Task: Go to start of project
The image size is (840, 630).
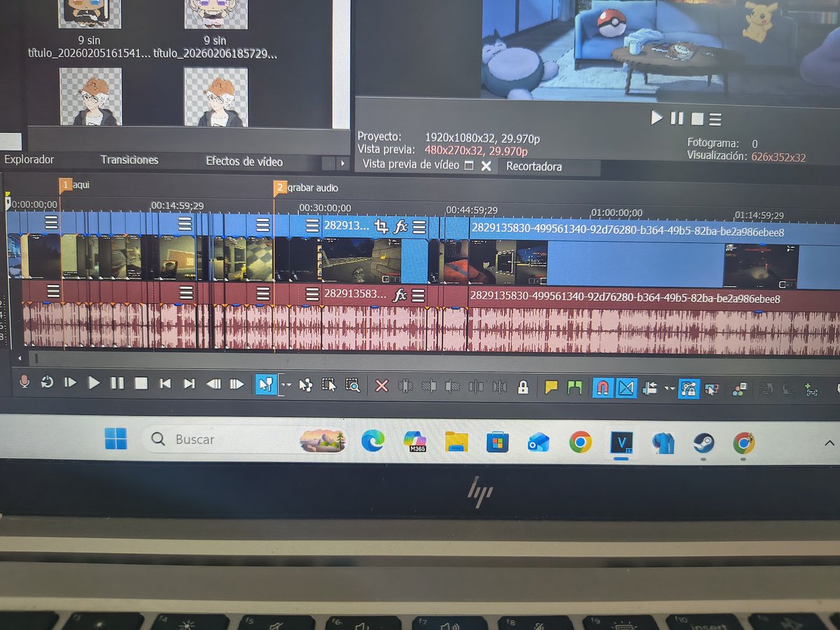Action: point(165,384)
